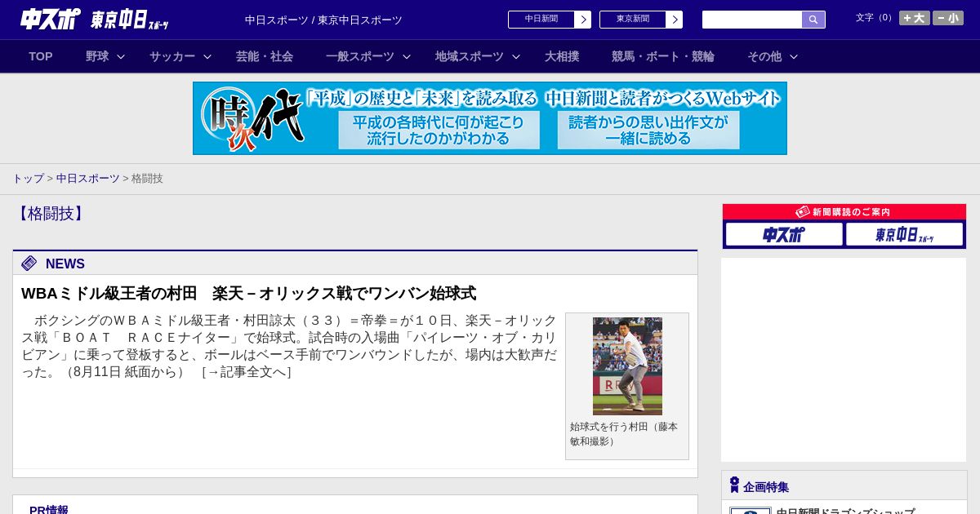Click the 時代 Heisei history banner
This screenshot has width=980, height=514.
[490, 118]
